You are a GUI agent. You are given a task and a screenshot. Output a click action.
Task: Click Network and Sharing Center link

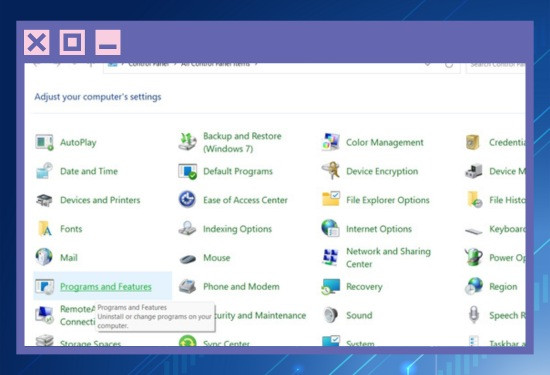(x=388, y=257)
